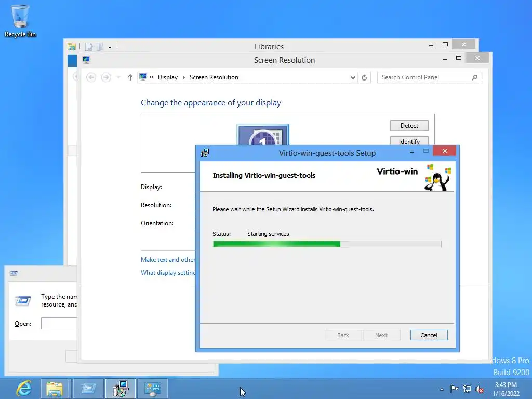Click the 'Orientation:' label

157,223
